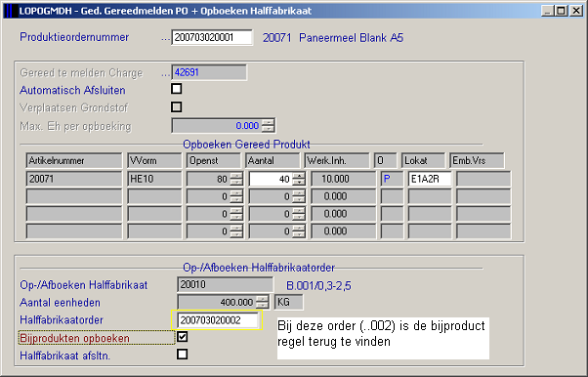Image resolution: width=588 pixels, height=377 pixels.
Task: Select the article number cell 20071
Action: pos(74,179)
